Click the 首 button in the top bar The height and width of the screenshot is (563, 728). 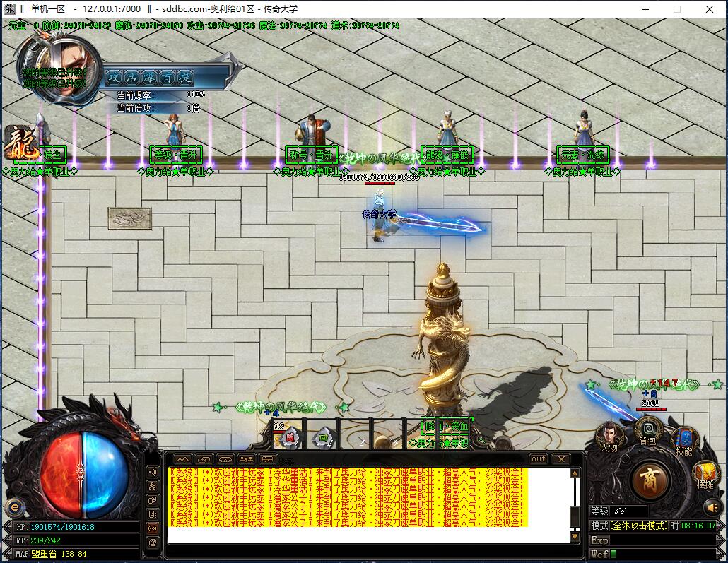coord(167,77)
